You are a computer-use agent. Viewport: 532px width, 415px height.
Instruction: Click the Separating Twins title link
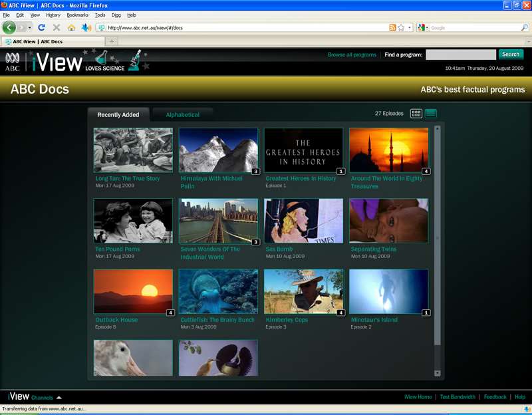click(x=374, y=249)
